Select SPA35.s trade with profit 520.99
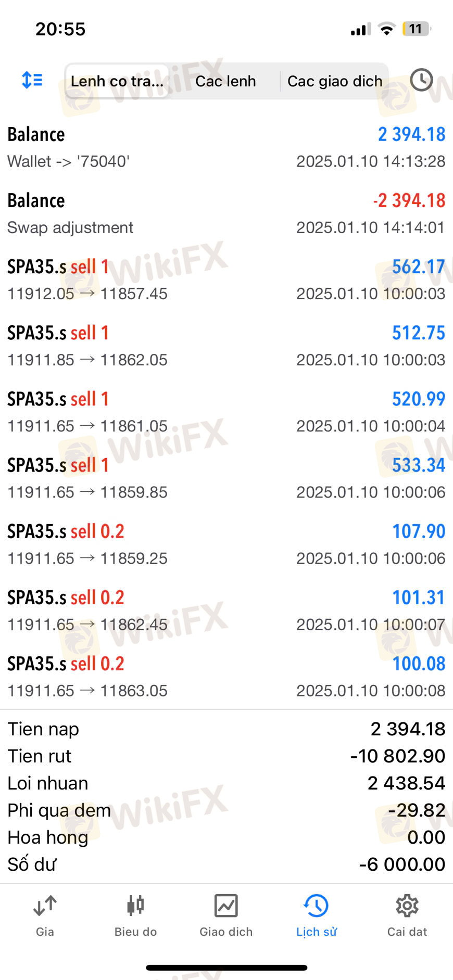 point(227,412)
